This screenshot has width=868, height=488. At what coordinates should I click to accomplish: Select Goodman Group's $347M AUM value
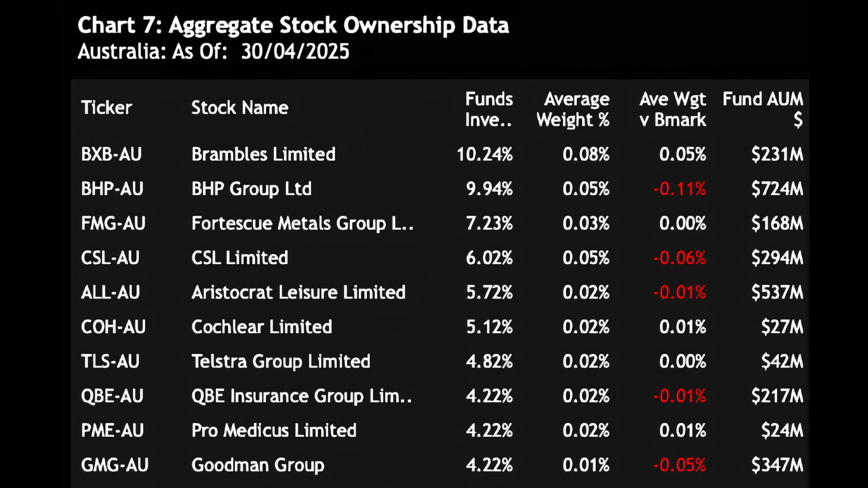click(777, 465)
